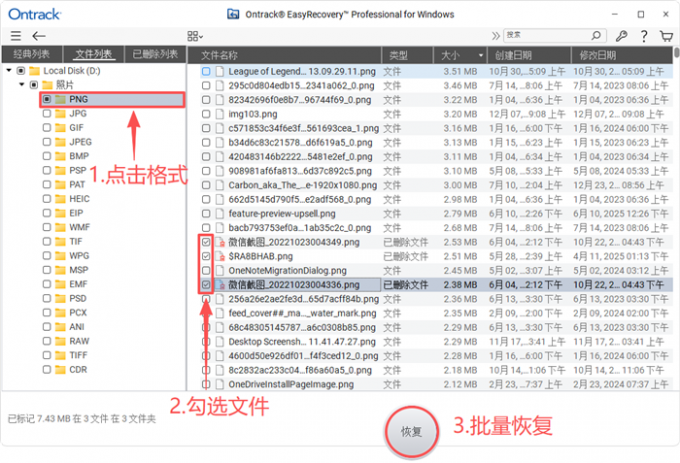Select the ANI folder in tree
Image resolution: width=680 pixels, height=463 pixels.
pos(77,327)
